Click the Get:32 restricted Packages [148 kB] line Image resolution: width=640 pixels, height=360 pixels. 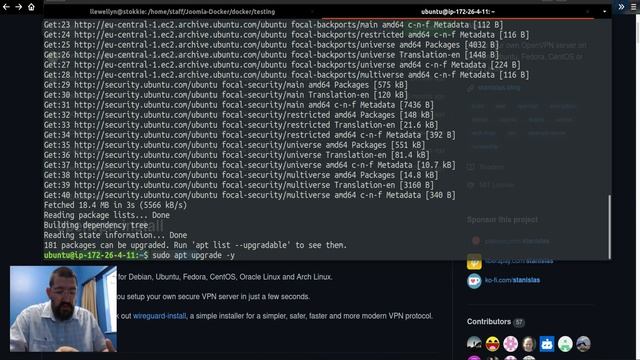click(x=239, y=115)
